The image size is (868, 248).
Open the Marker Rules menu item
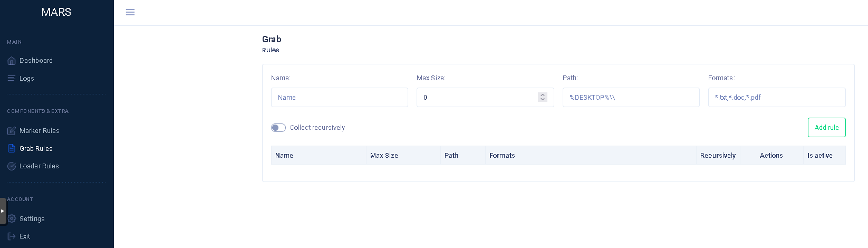coord(40,131)
